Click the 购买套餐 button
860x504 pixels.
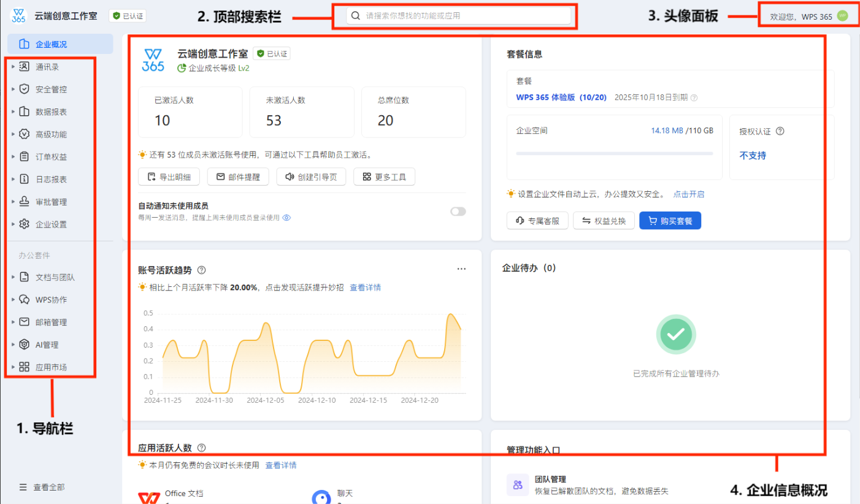[x=670, y=220]
